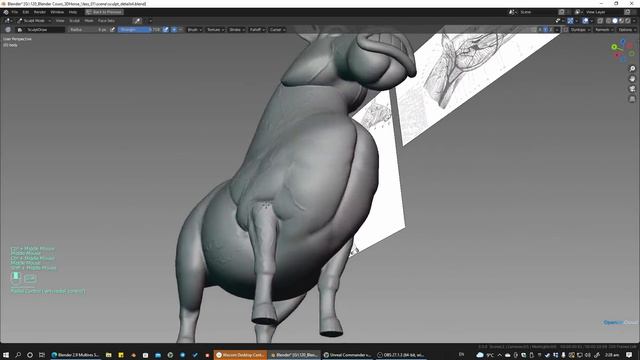This screenshot has width=640, height=360.
Task: Expand the Falloff settings popover
Action: (x=257, y=30)
